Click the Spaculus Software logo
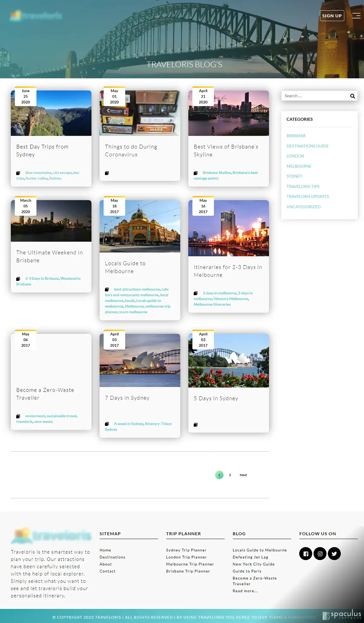Viewport: 364px width, 623px height. [342, 615]
